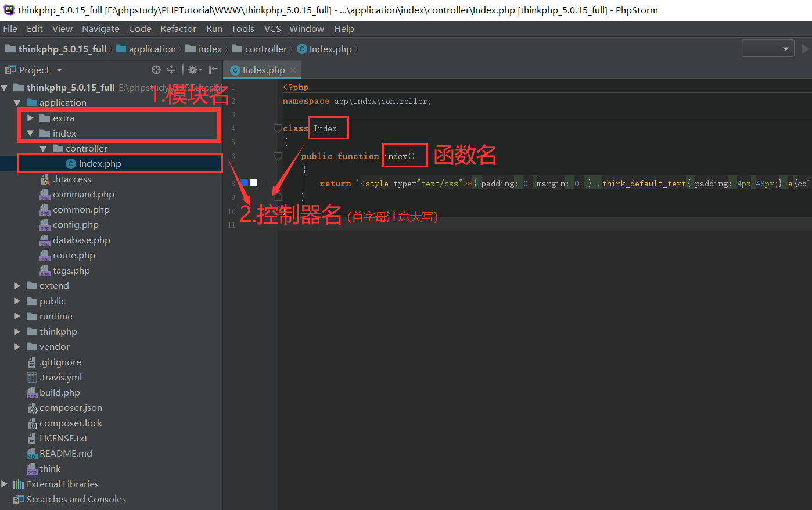Open the Navigate menu
This screenshot has height=510, width=812.
(100, 28)
